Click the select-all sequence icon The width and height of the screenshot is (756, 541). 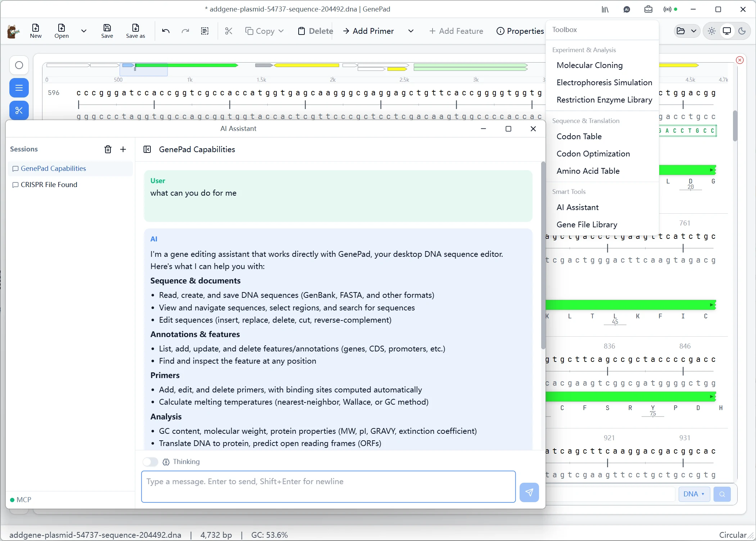[x=205, y=31]
